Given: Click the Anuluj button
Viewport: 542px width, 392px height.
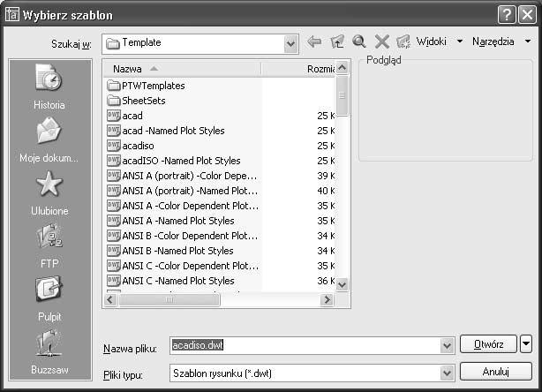Looking at the screenshot, I should coord(496,372).
